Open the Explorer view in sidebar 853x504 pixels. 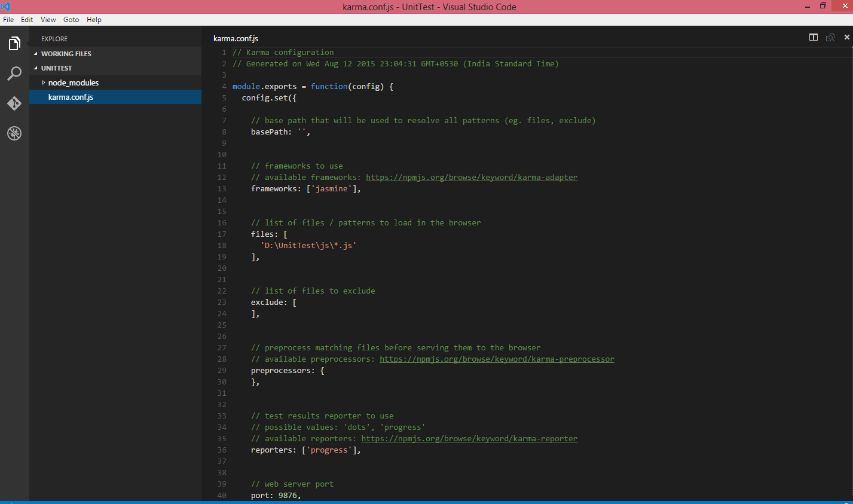click(14, 44)
